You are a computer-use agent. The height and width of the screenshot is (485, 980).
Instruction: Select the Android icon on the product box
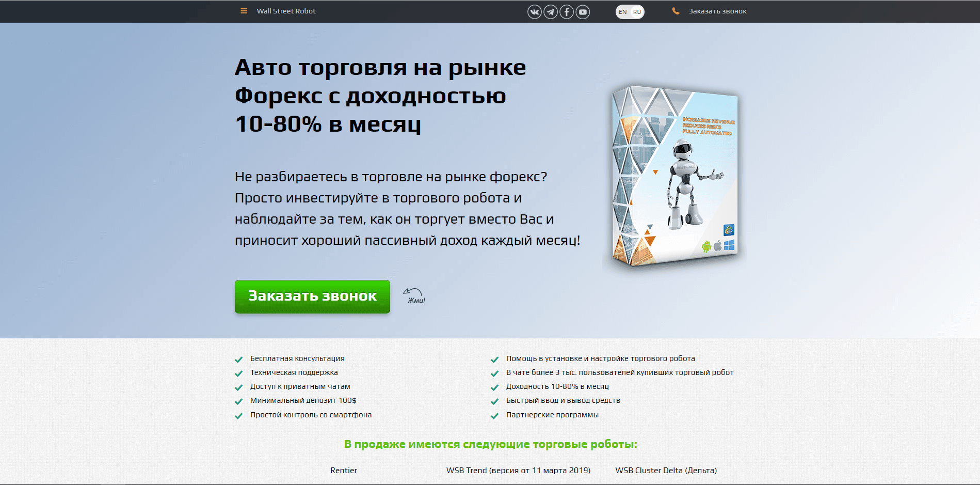tap(706, 246)
